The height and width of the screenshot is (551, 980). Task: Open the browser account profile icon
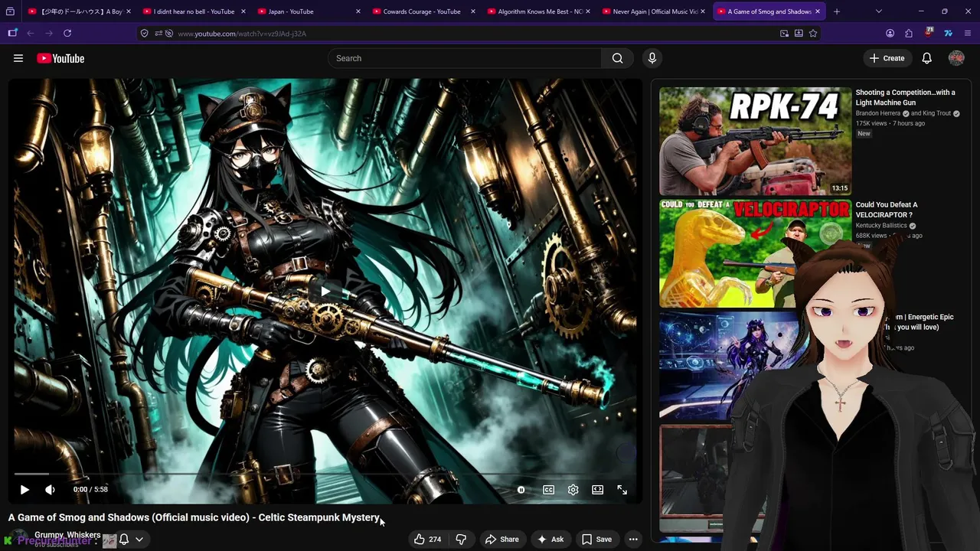[x=890, y=34]
